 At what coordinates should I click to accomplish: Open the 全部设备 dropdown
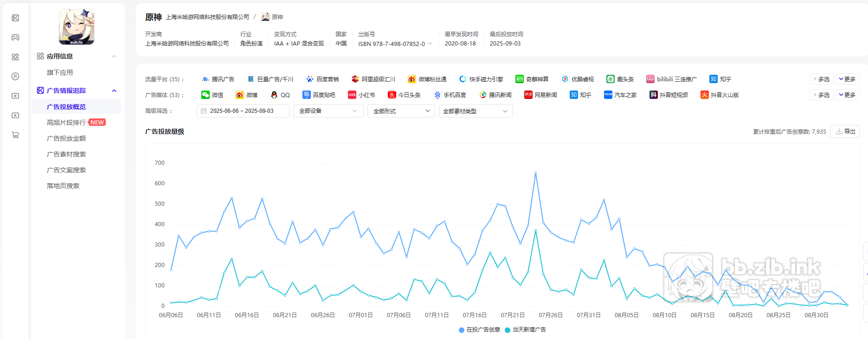click(x=328, y=111)
